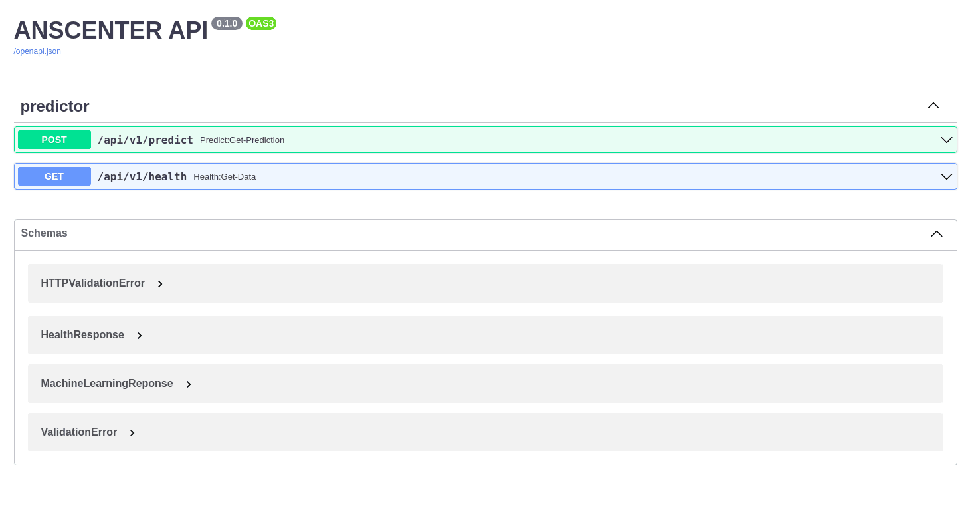Expand the POST /api/v1/predict operation
Image resolution: width=980 pixels, height=514 pixels.
945,140
